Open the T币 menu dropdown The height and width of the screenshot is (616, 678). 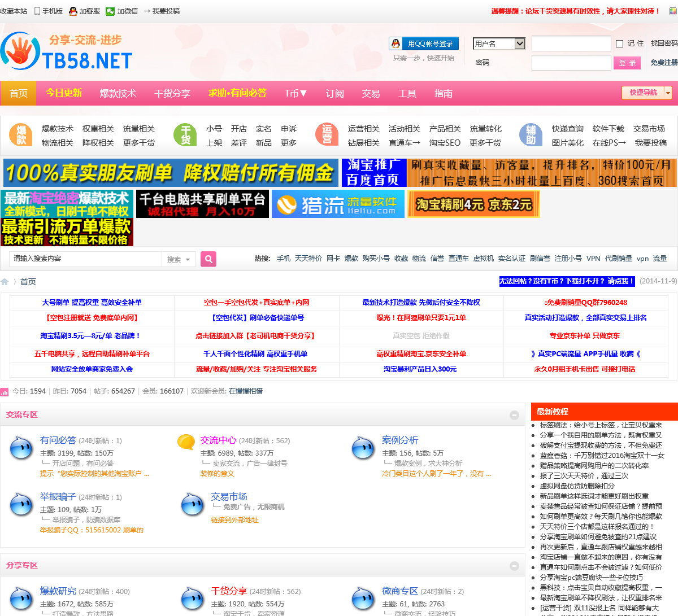coord(295,93)
